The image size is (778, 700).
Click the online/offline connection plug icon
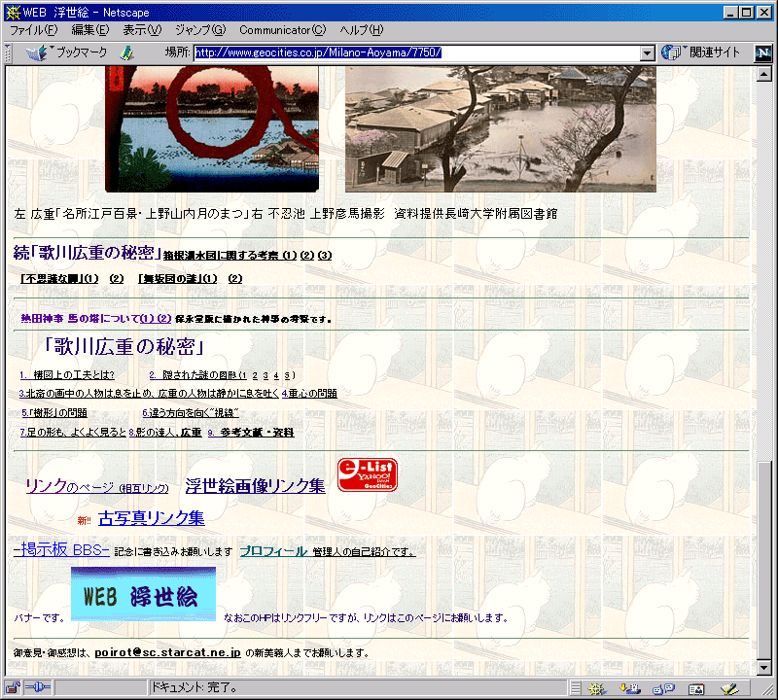(38, 687)
